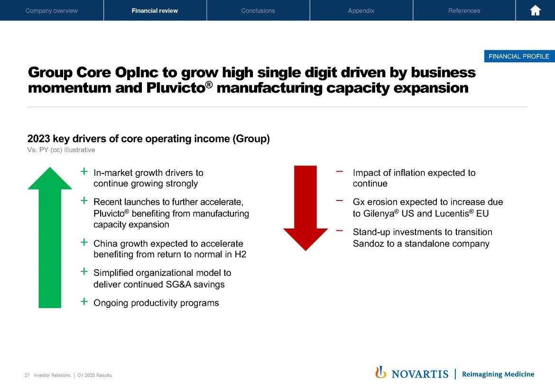Click the minus sign beside Gx erosion
The image size is (555, 392).
pyautogui.click(x=340, y=201)
